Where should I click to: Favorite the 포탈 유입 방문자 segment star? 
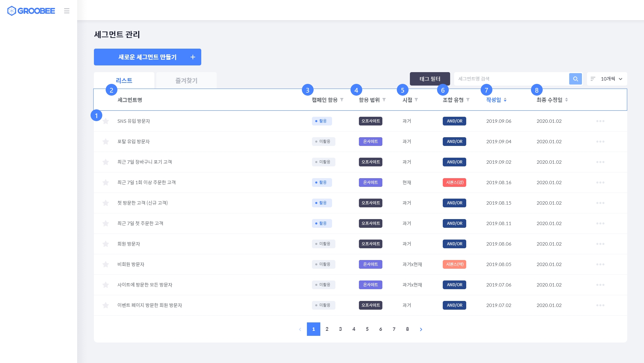(106, 142)
